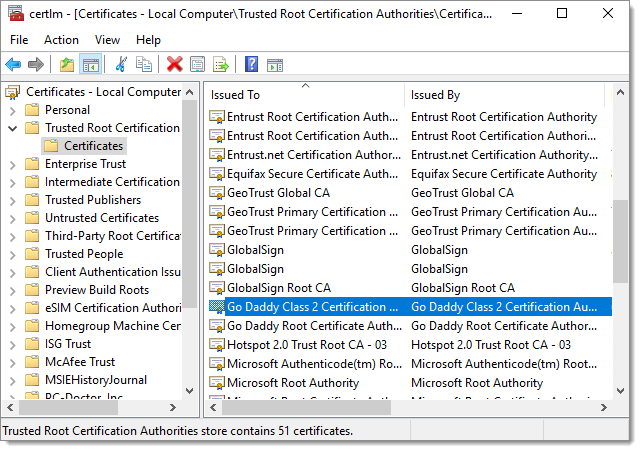
Task: Toggle Show/Hide Console Tree icon
Action: click(90, 64)
